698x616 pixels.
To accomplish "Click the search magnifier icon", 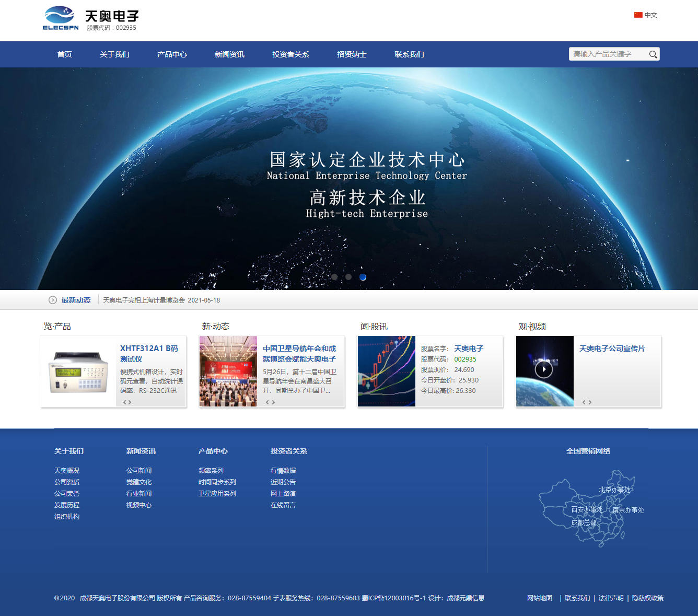I will (653, 54).
